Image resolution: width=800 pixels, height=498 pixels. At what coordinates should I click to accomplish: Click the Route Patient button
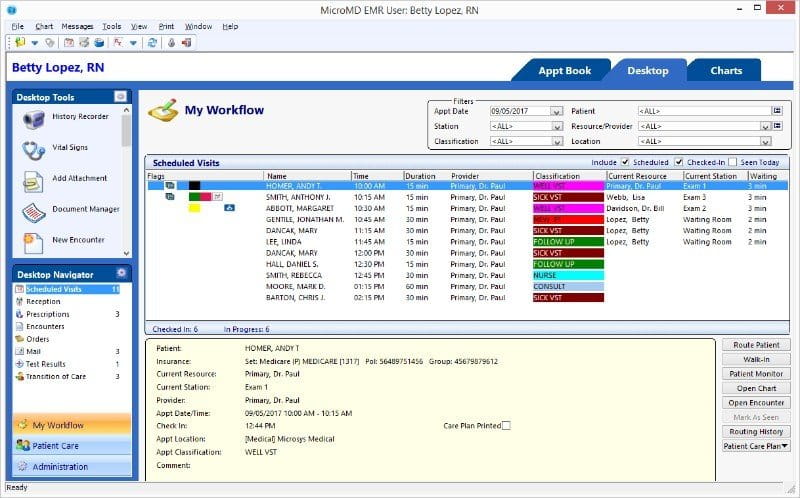click(756, 345)
